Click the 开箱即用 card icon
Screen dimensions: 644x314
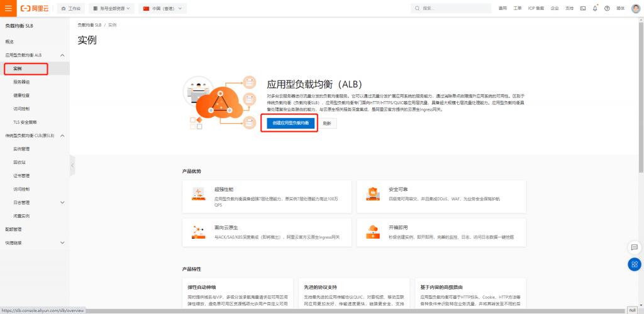[372, 232]
